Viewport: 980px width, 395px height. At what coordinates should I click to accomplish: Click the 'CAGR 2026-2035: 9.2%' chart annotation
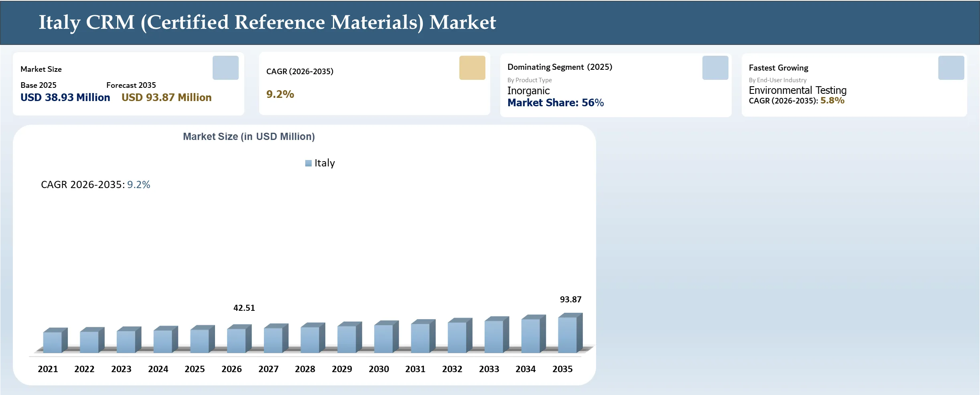coord(95,184)
